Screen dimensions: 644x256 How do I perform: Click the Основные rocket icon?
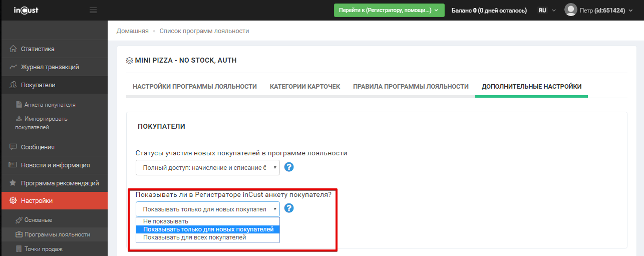pyautogui.click(x=19, y=220)
